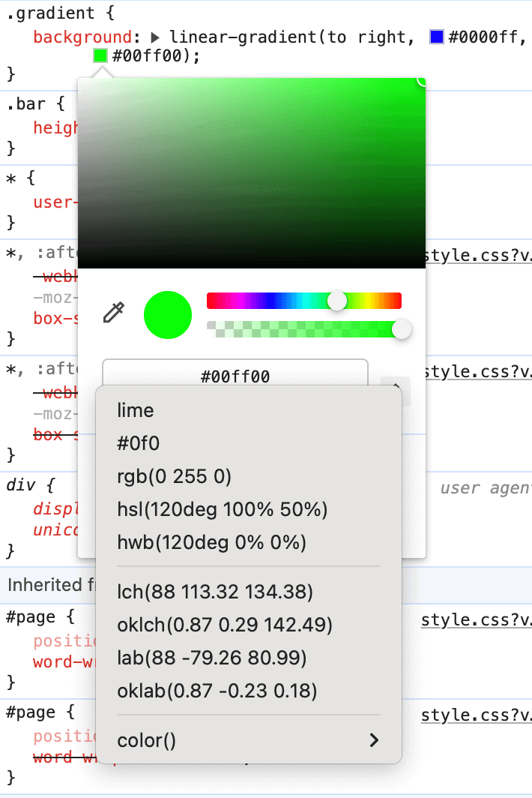Click the green #00ff00 color swatch

tap(100, 55)
